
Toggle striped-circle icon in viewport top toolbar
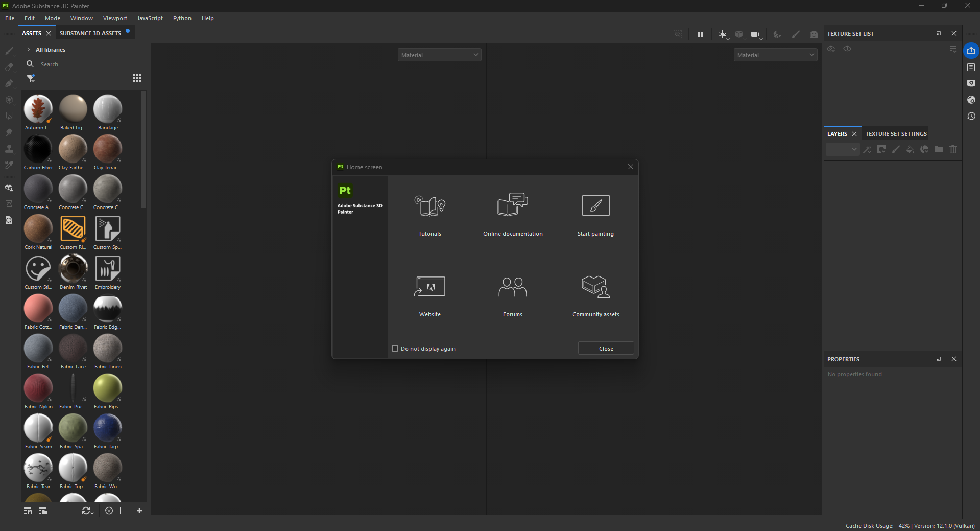tap(777, 34)
